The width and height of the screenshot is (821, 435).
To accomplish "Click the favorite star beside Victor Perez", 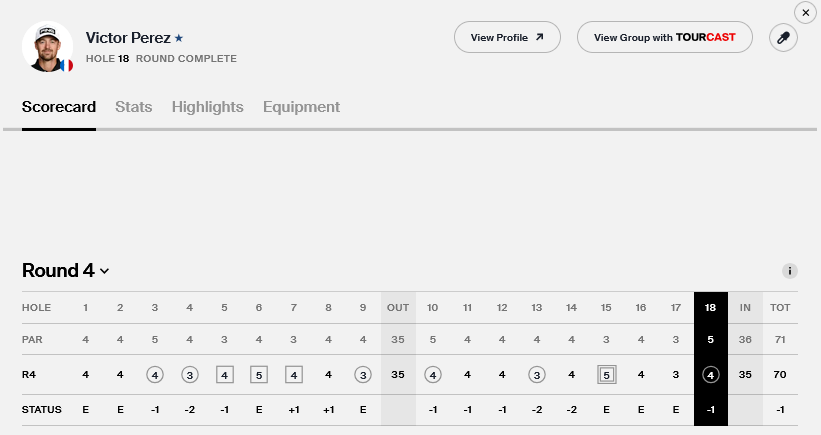I will tap(179, 38).
